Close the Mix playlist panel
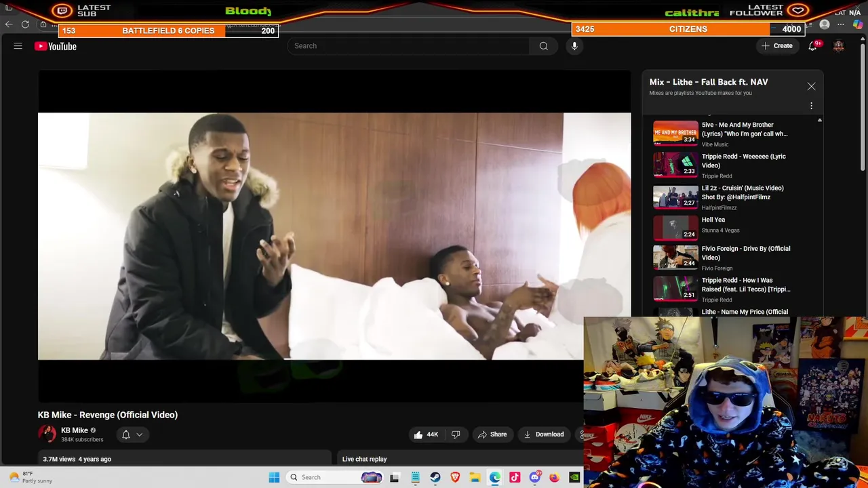The height and width of the screenshot is (488, 868). (811, 86)
